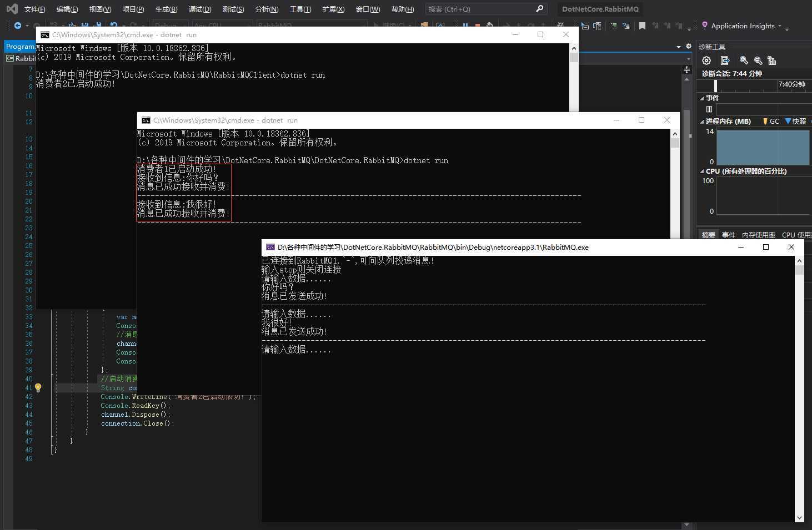Click the RabbitMQ.exe console title icon

coord(270,248)
